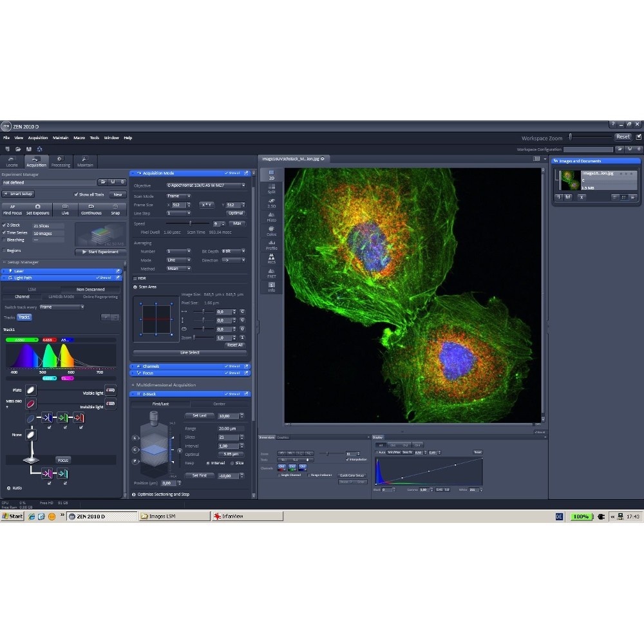Screen dimensions: 644x644
Task: Click the Find Focus icon button
Action: (12, 209)
